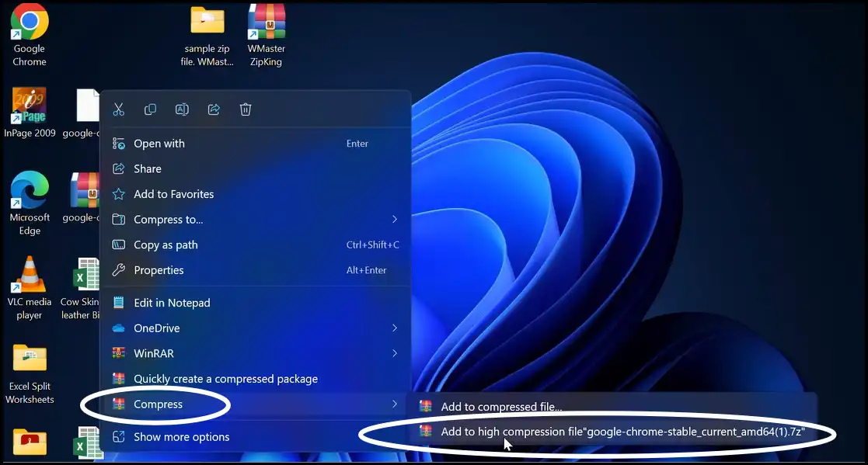This screenshot has width=868, height=465.
Task: Open VLC media player shortcut
Action: (x=30, y=289)
